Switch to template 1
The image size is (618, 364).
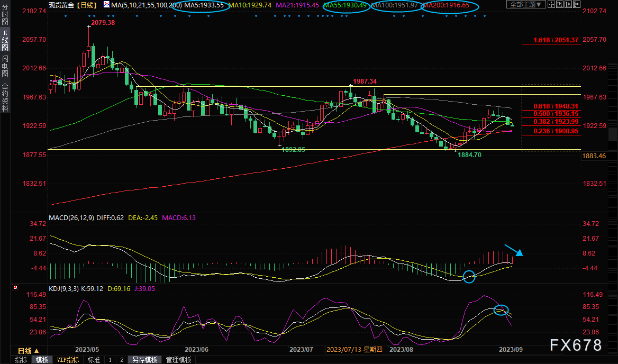pos(110,360)
